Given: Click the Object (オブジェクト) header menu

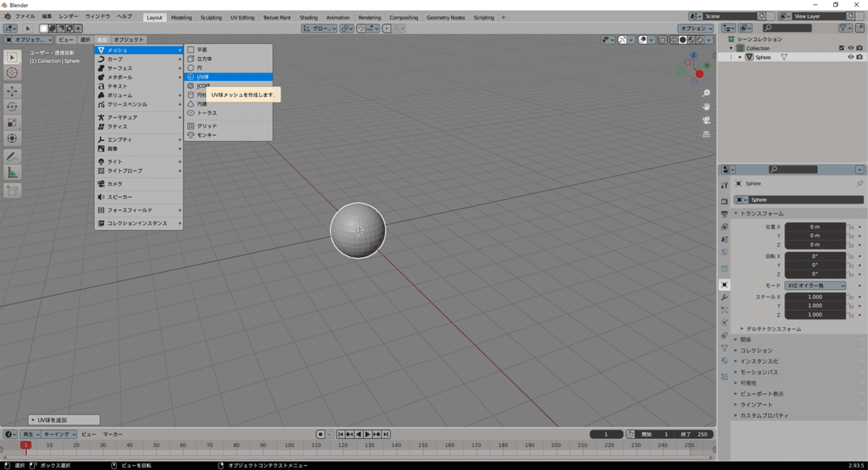Looking at the screenshot, I should 129,40.
